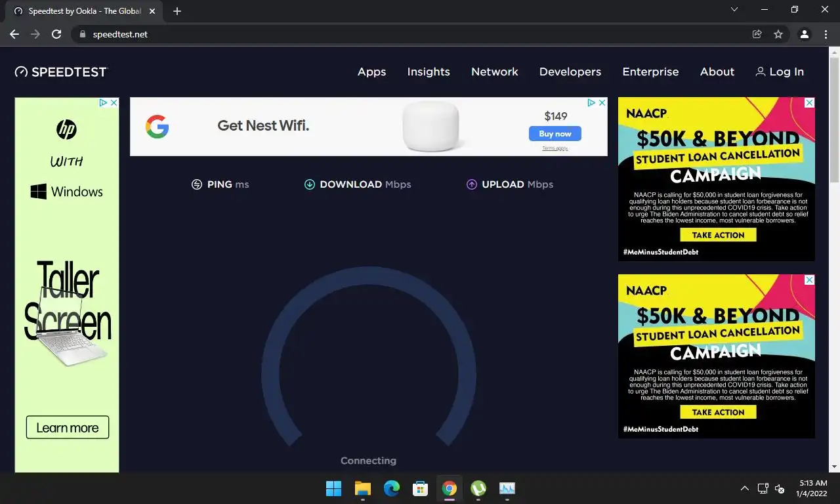Click TAKE ACTION in upper NAACP ad
The image size is (840, 504).
(x=718, y=235)
